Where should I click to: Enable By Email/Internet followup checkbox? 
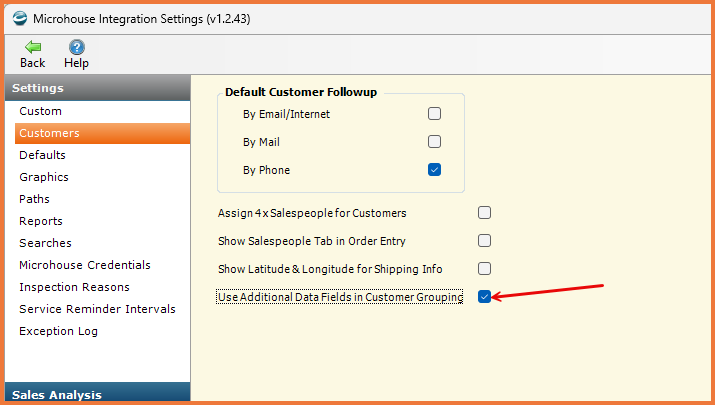pos(434,114)
